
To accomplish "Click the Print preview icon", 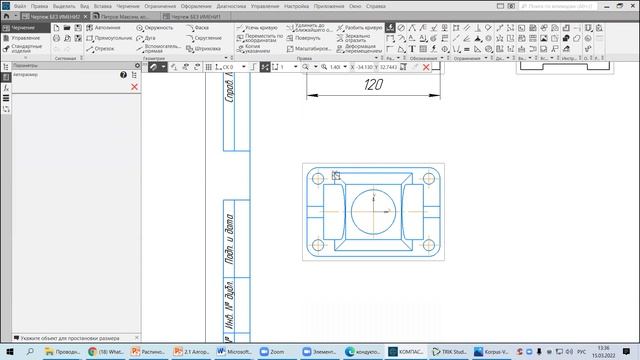I will click(67, 38).
